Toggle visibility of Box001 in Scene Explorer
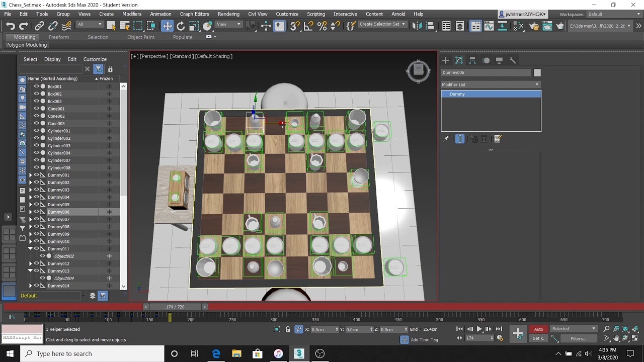 [x=35, y=86]
